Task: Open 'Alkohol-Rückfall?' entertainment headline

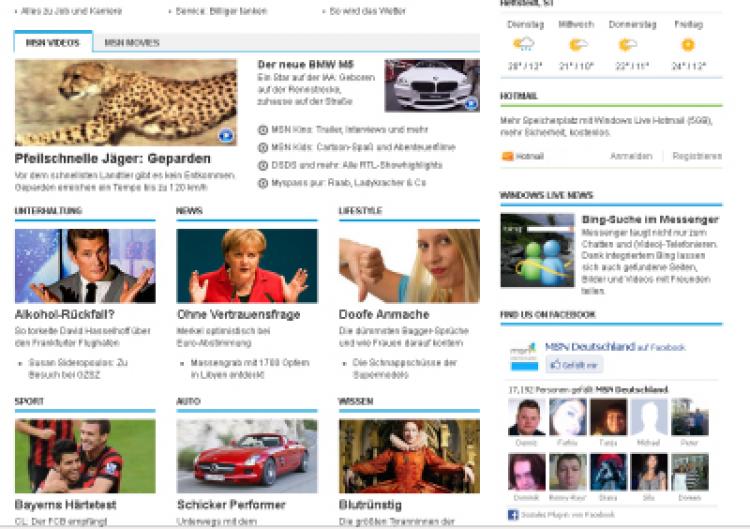Action: coord(59,314)
